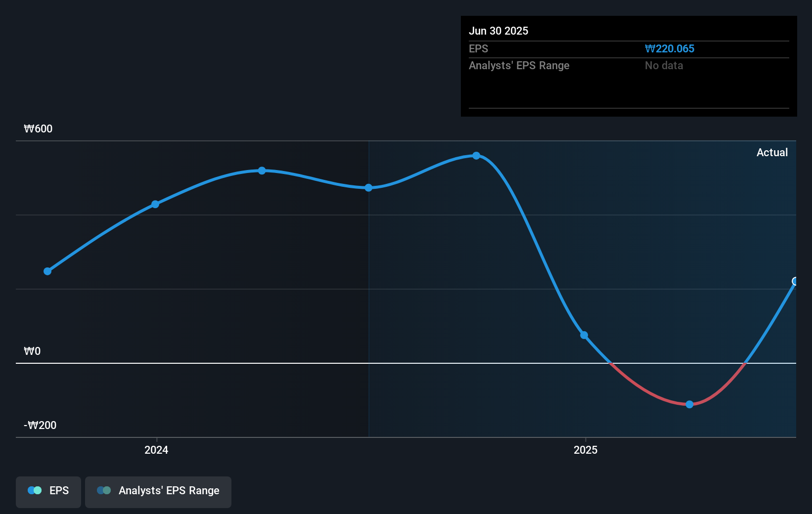812x514 pixels.
Task: Select the peak EPS data point near ₩560
Action: click(476, 156)
